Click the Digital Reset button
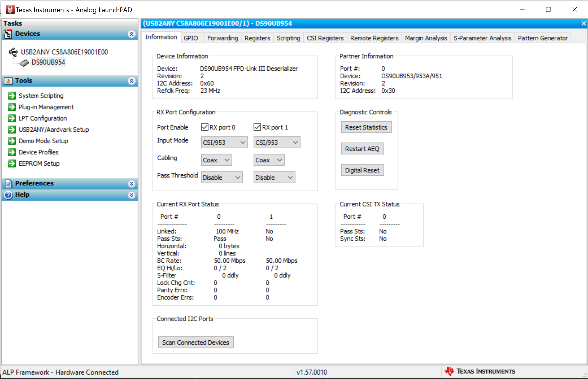588x379 pixels. pos(362,170)
